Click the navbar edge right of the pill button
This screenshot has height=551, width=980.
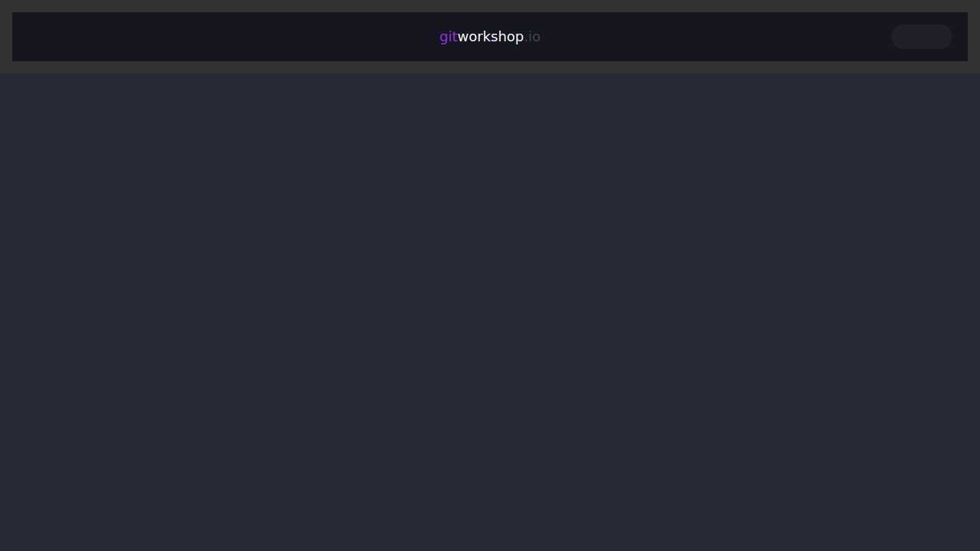(960, 37)
